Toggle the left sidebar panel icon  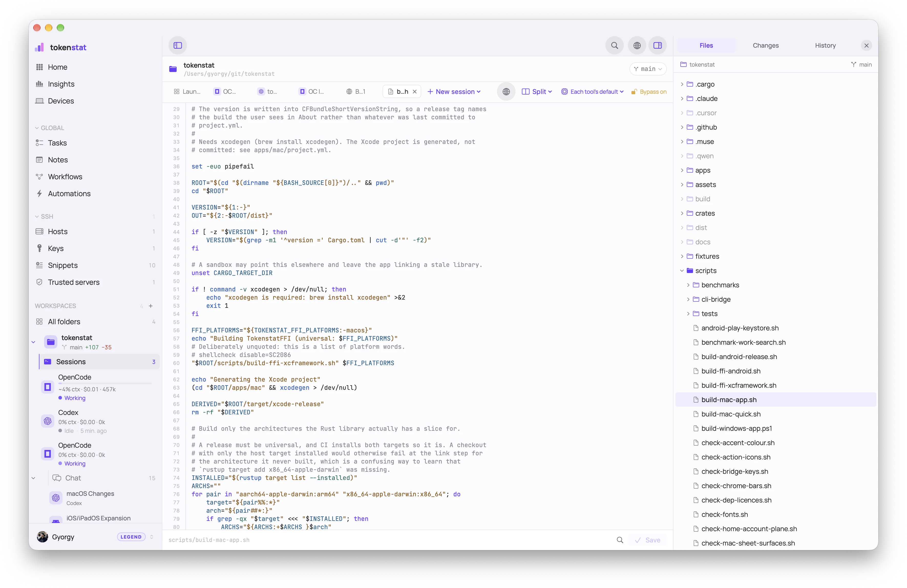click(178, 45)
